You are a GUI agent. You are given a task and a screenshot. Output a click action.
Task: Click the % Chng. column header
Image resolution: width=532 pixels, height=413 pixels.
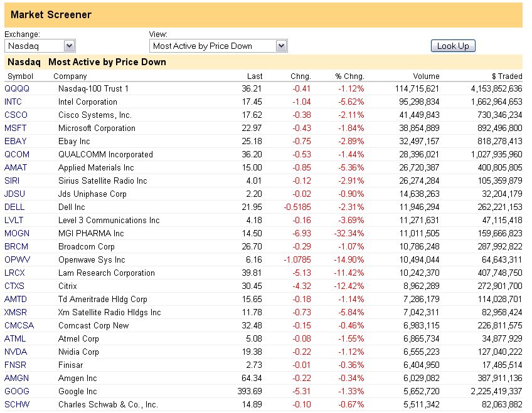click(x=349, y=76)
